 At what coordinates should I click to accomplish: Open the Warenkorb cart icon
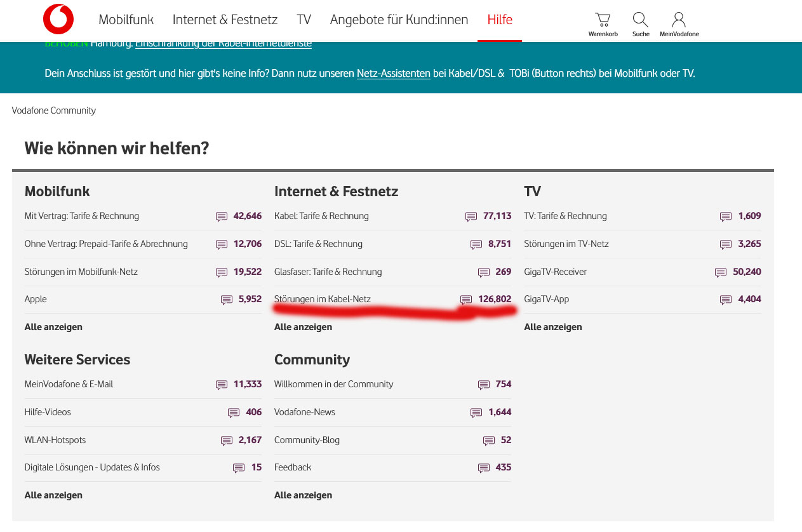point(603,20)
